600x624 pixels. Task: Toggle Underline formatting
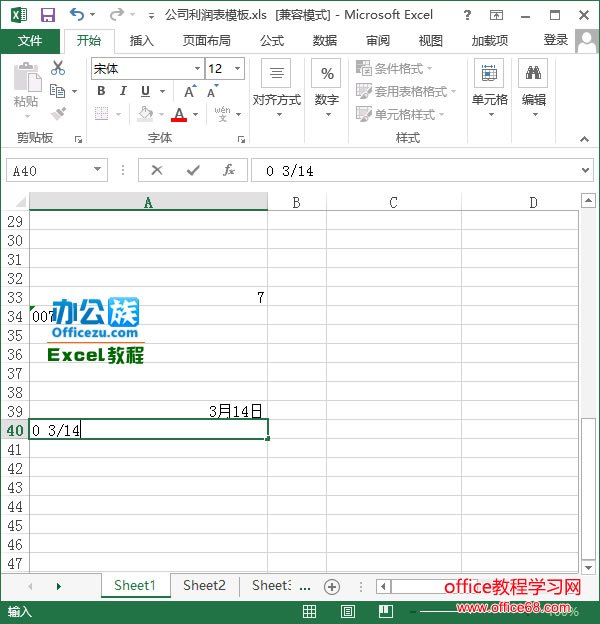click(146, 91)
